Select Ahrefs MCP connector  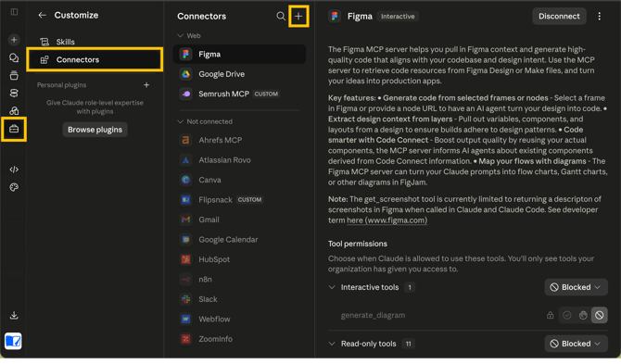click(x=239, y=140)
